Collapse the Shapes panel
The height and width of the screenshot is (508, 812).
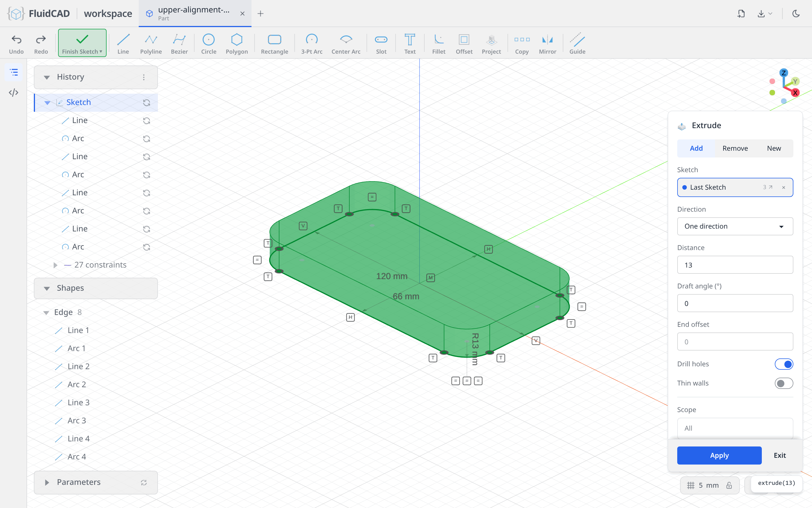pyautogui.click(x=47, y=288)
